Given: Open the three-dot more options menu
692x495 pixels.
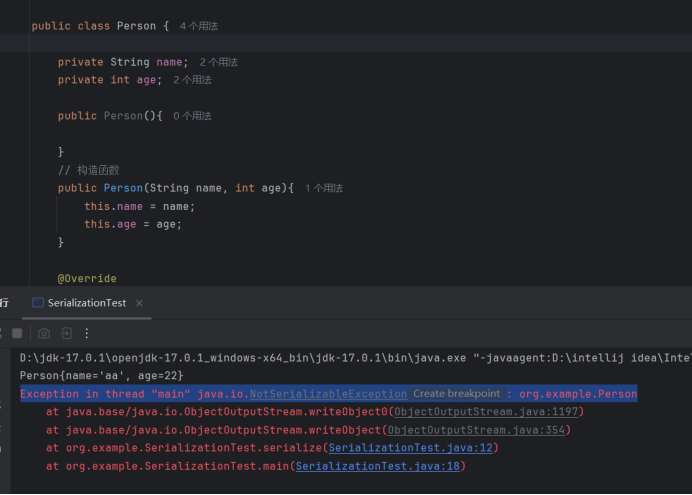Looking at the screenshot, I should click(x=87, y=333).
